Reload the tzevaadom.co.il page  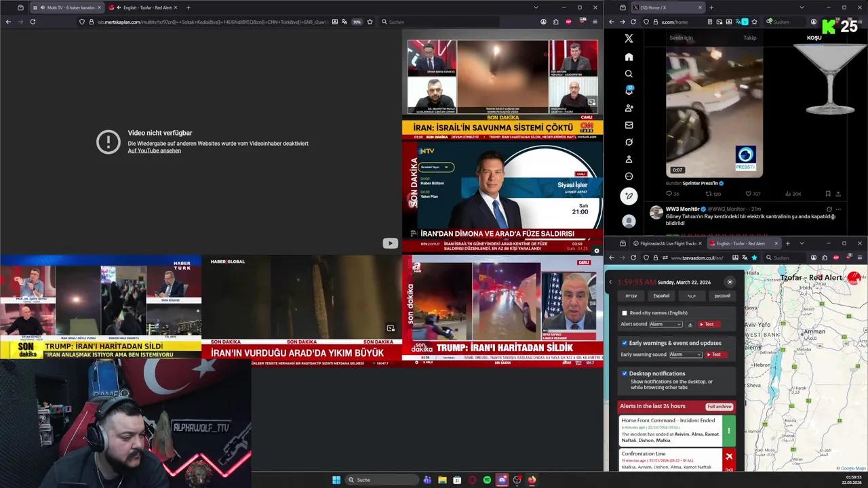pos(633,258)
